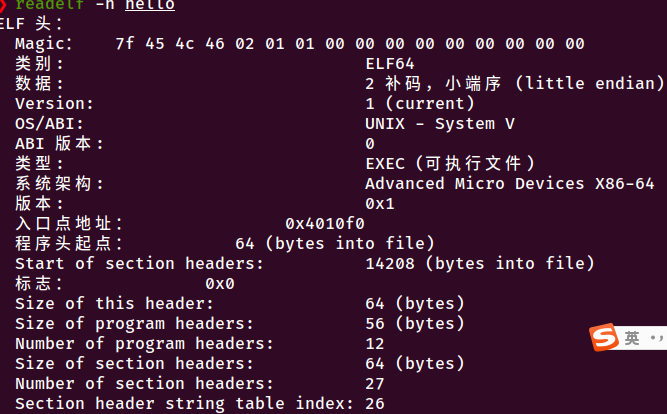Click the 14208 bytes into file value
This screenshot has height=414, width=667.
[479, 264]
